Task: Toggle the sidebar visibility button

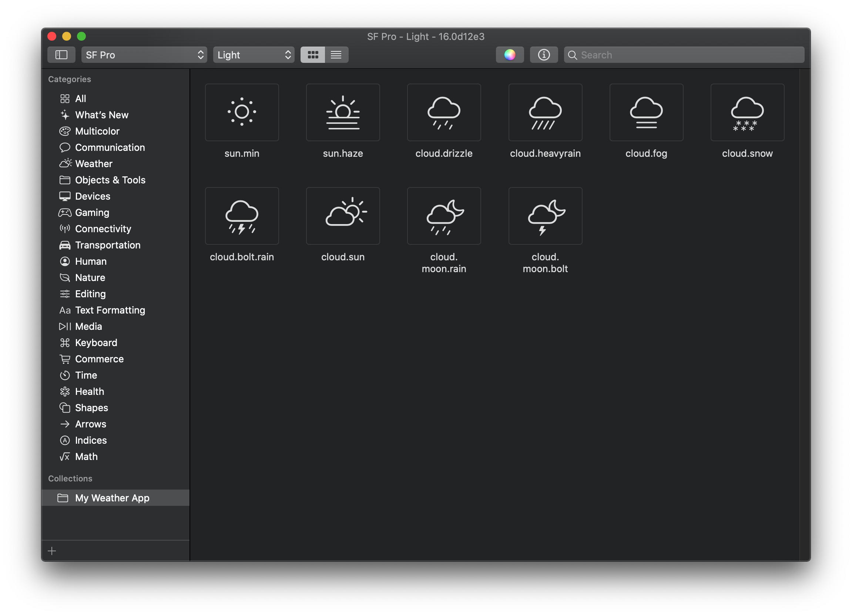Action: pos(61,55)
